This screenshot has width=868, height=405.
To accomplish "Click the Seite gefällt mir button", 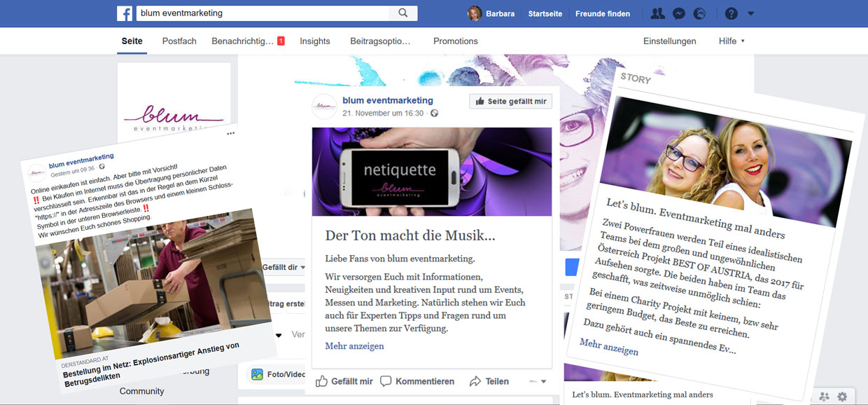I will (x=510, y=102).
